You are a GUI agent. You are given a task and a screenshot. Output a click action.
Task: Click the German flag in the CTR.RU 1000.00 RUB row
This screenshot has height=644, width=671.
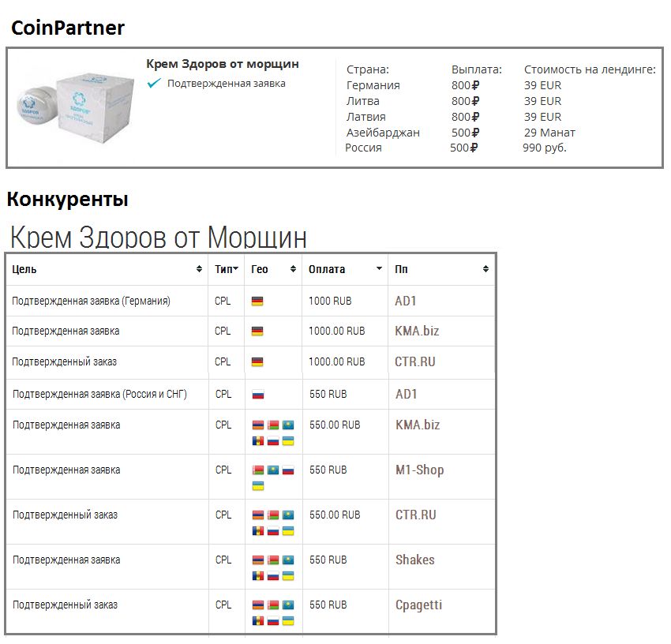click(257, 362)
